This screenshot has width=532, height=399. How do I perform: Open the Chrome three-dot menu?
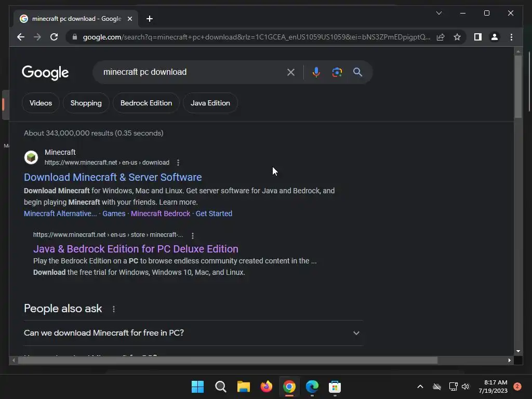click(x=511, y=37)
